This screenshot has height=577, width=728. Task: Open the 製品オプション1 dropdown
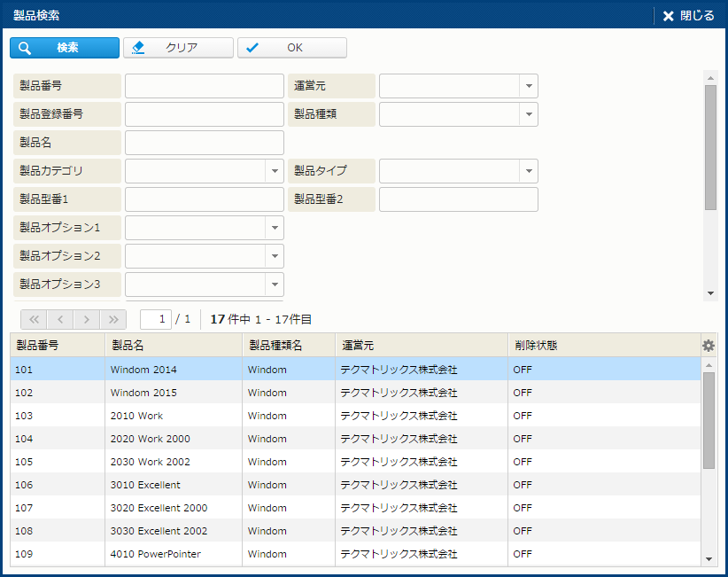tap(274, 228)
